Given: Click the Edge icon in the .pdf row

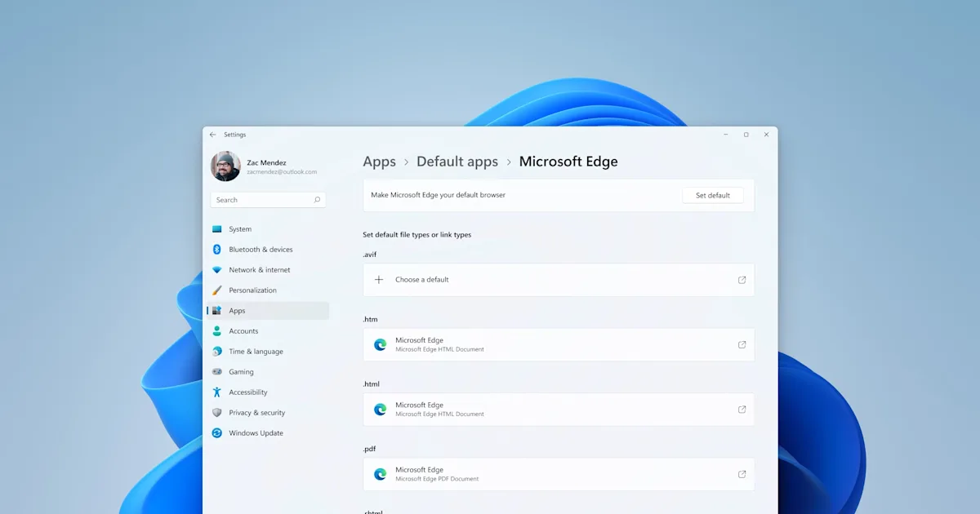Looking at the screenshot, I should tap(380, 474).
